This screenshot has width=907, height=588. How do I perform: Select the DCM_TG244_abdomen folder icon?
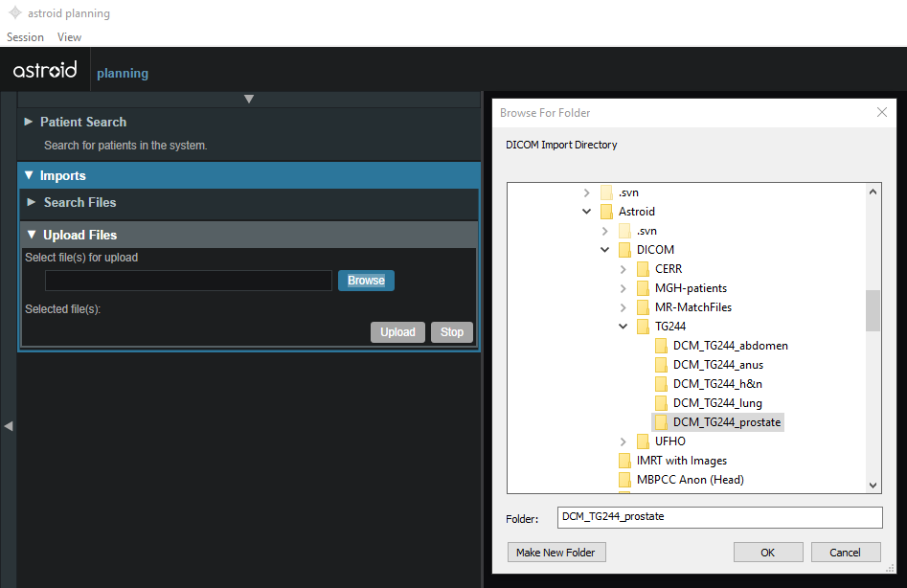pos(662,346)
